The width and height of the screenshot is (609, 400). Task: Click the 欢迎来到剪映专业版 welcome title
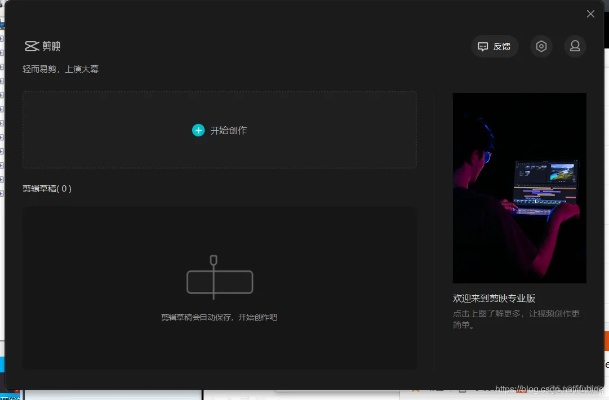coord(494,298)
